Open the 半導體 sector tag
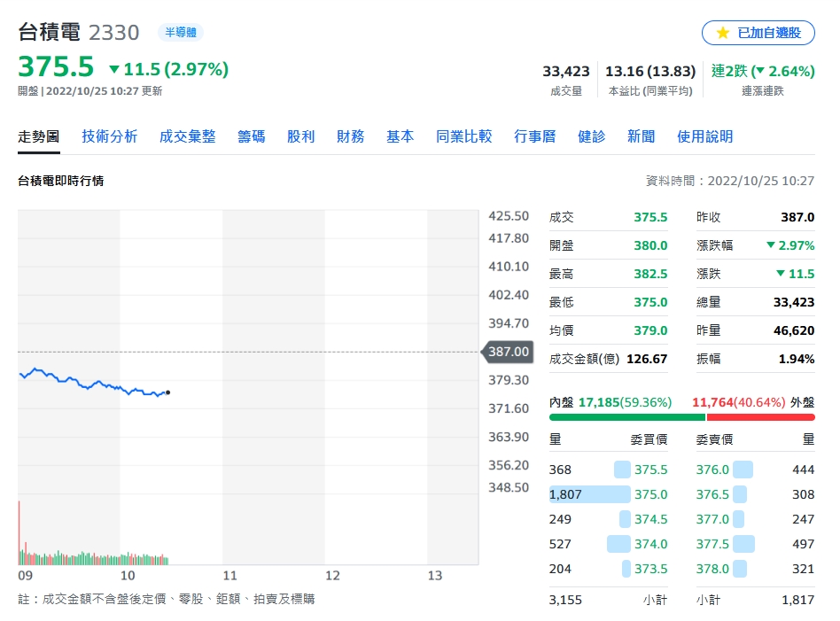 tap(181, 32)
